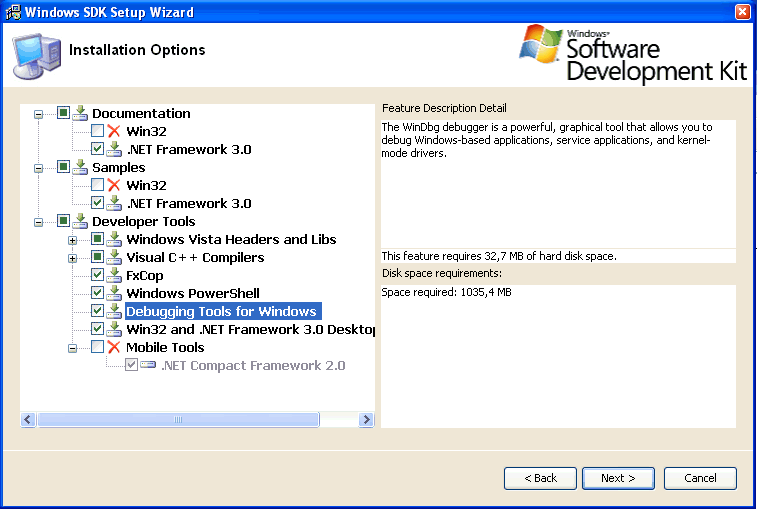Select the FxCop tree item
Screen dimensions: 757x509
pos(144,275)
